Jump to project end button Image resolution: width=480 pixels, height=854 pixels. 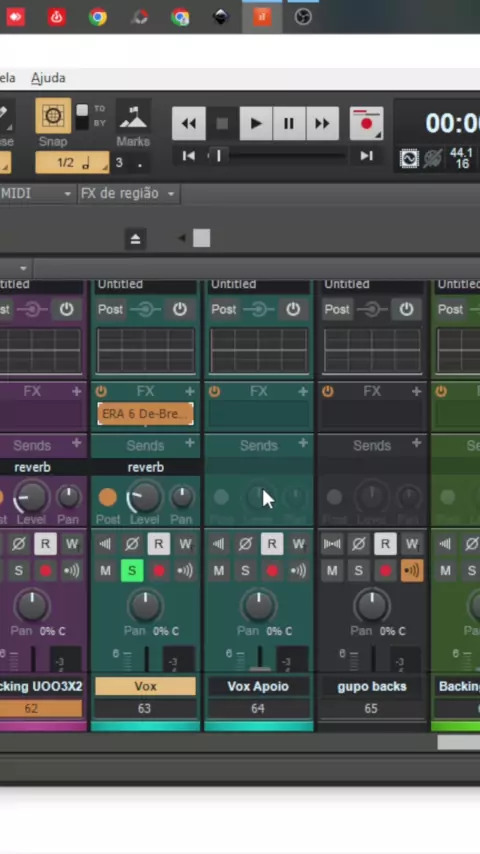tap(366, 156)
